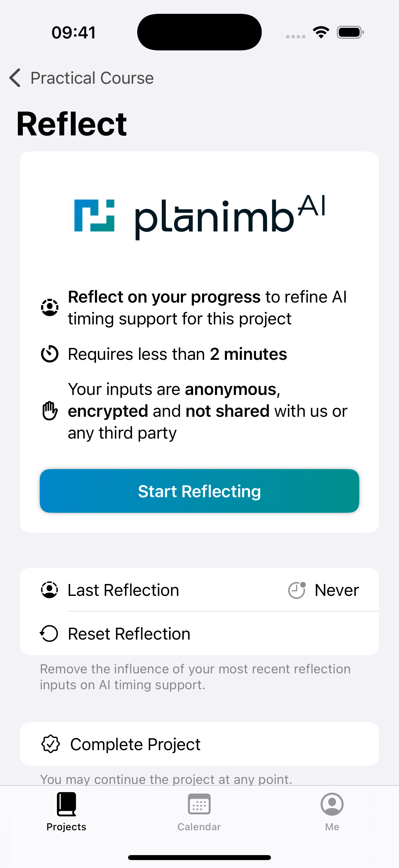Select the Reset Reflection option
The image size is (399, 868).
point(199,634)
